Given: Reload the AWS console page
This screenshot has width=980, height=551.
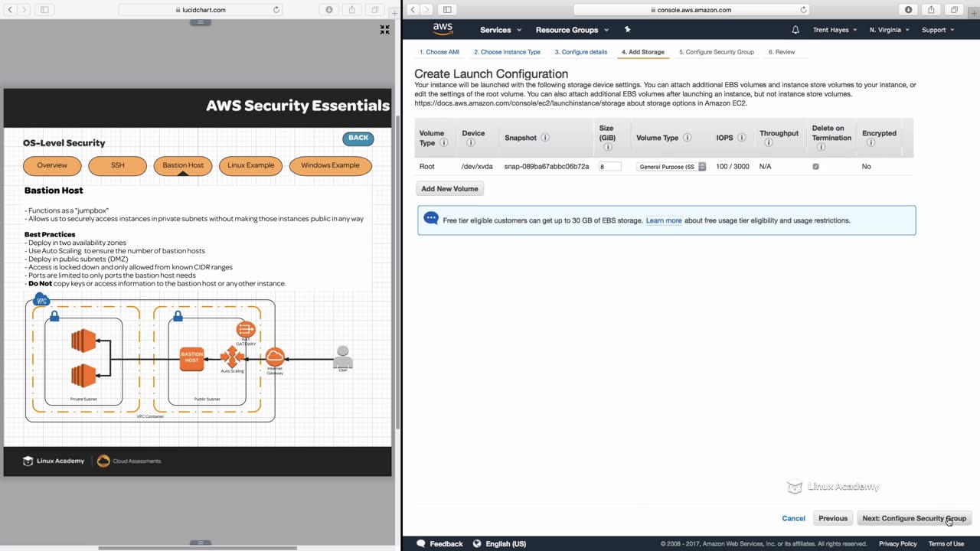Looking at the screenshot, I should (803, 10).
